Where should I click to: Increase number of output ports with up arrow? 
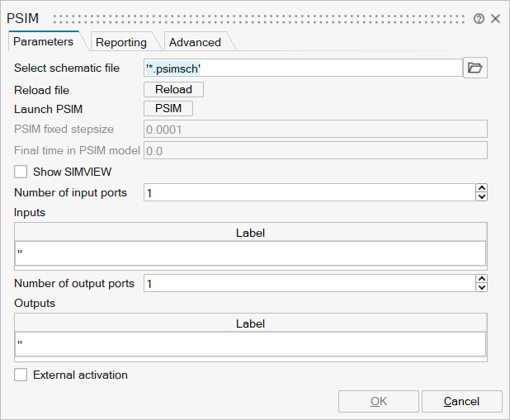(x=481, y=279)
